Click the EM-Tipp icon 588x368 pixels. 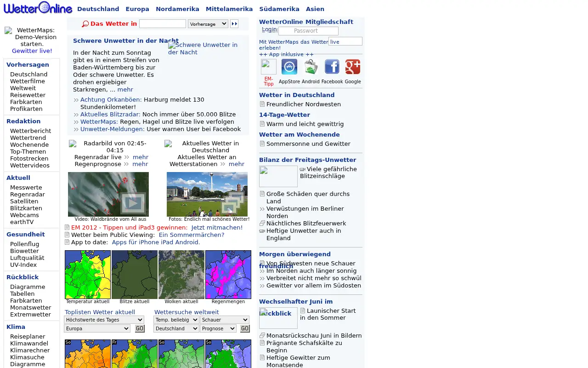pyautogui.click(x=269, y=67)
